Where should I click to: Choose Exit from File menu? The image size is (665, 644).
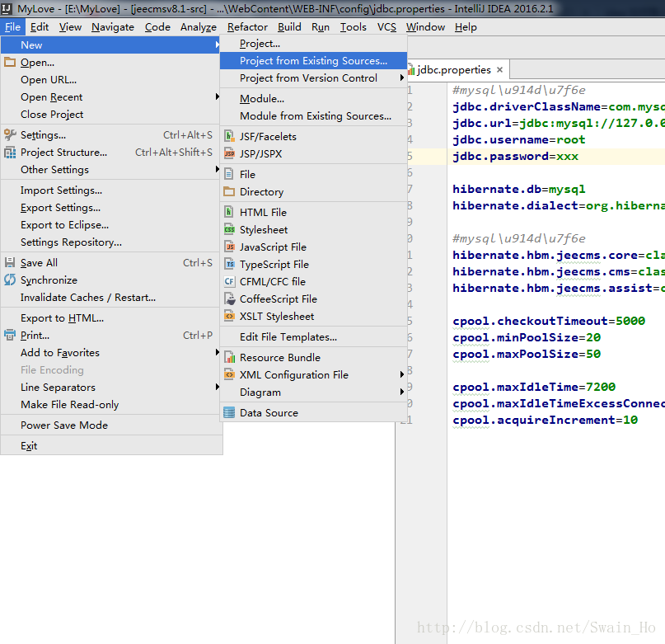pos(110,446)
